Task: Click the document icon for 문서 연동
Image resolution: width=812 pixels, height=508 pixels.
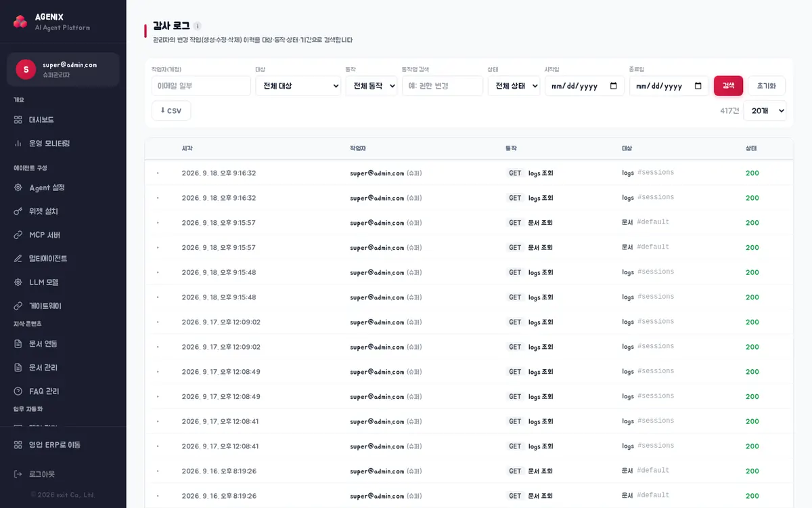Action: 18,344
